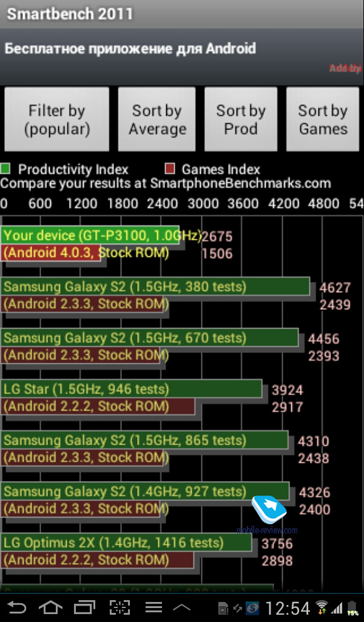Tap the Samsung Galaxy S2 927 tests bar
This screenshot has height=622, width=364.
click(145, 491)
